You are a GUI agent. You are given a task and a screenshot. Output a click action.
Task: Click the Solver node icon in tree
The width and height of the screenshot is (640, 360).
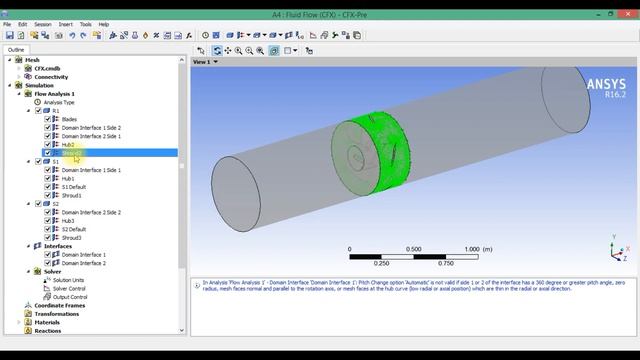pos(38,271)
